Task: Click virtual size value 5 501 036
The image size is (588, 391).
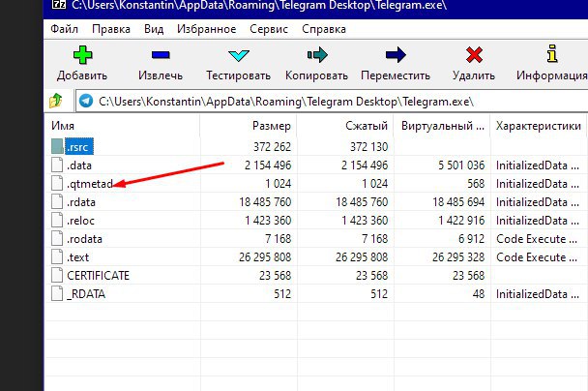Action: [x=461, y=165]
